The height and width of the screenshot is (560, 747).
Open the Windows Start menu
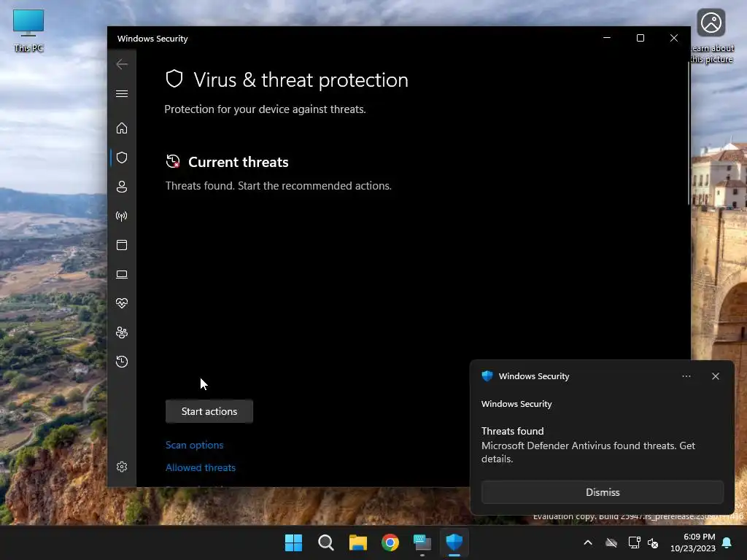(293, 542)
